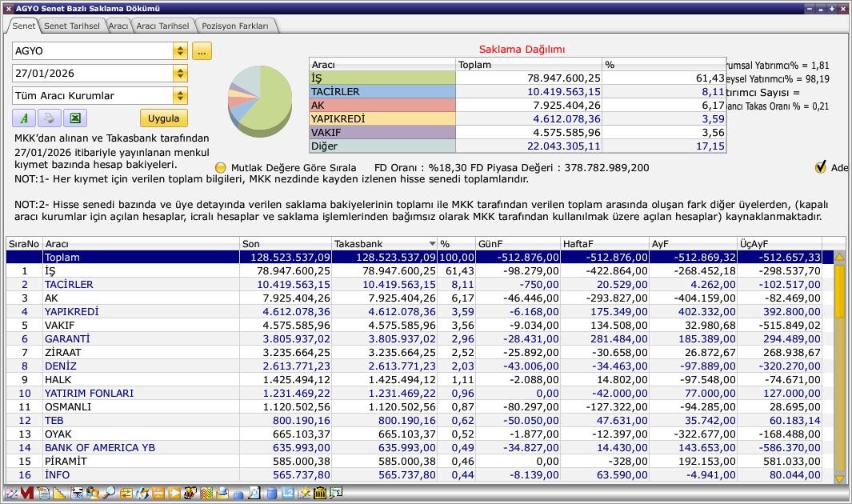Toggle the Adet checkbox
The width and height of the screenshot is (852, 504).
820,167
